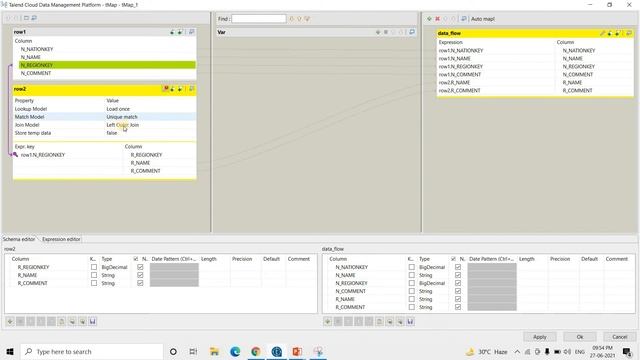Click the Apply button

coord(540,337)
